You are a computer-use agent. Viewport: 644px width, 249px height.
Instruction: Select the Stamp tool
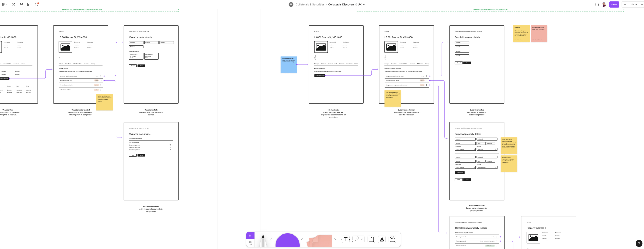point(382,239)
